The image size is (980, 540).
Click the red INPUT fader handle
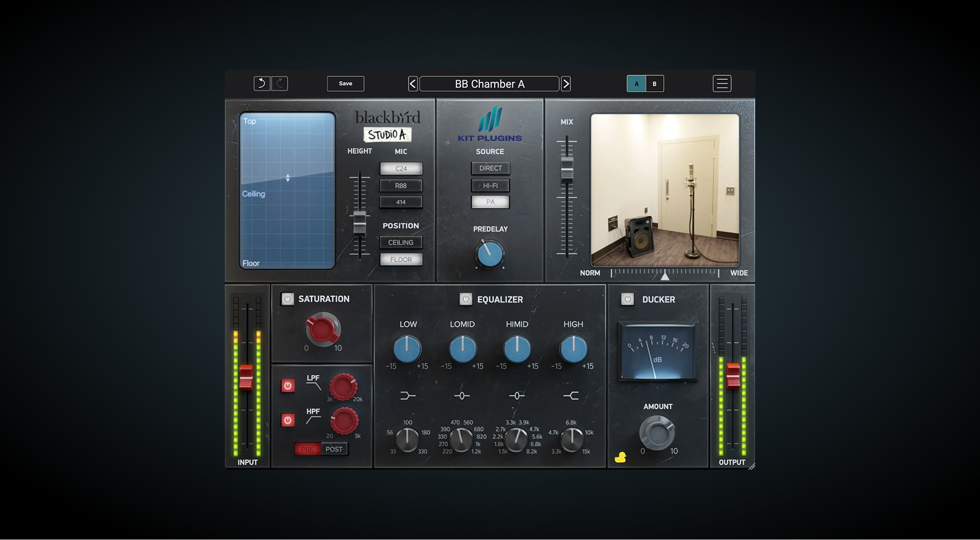tap(246, 376)
